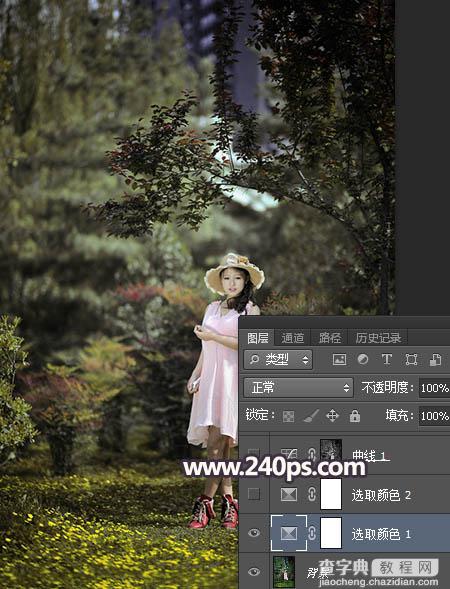Filter layers by adjustment layer type
This screenshot has width=450, height=589.
pyautogui.click(x=363, y=359)
